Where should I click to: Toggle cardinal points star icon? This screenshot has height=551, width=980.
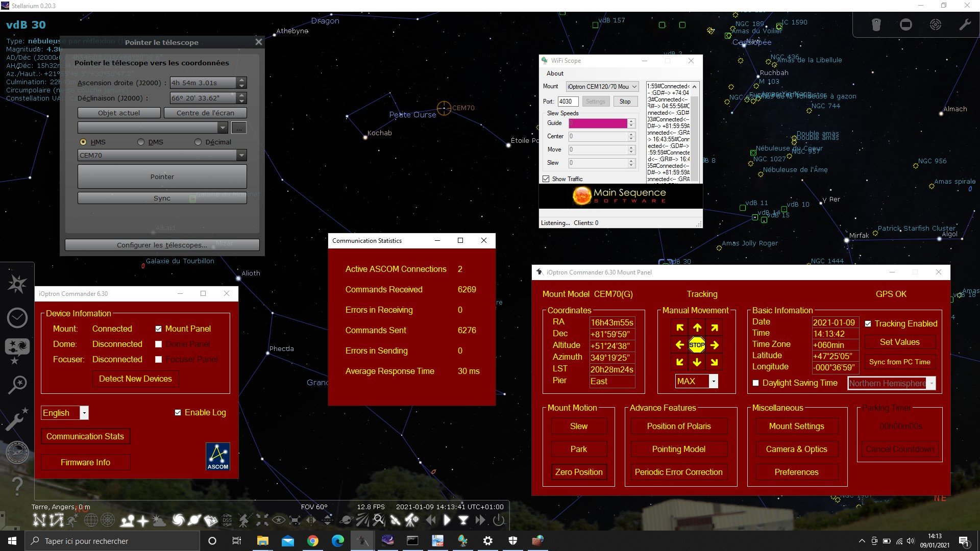click(x=143, y=520)
